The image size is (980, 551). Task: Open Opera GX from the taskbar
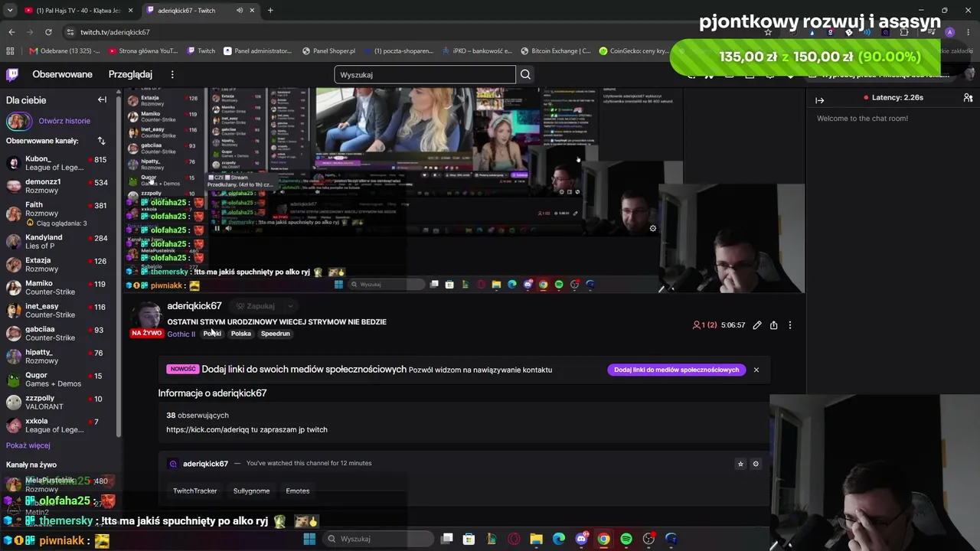coord(514,539)
